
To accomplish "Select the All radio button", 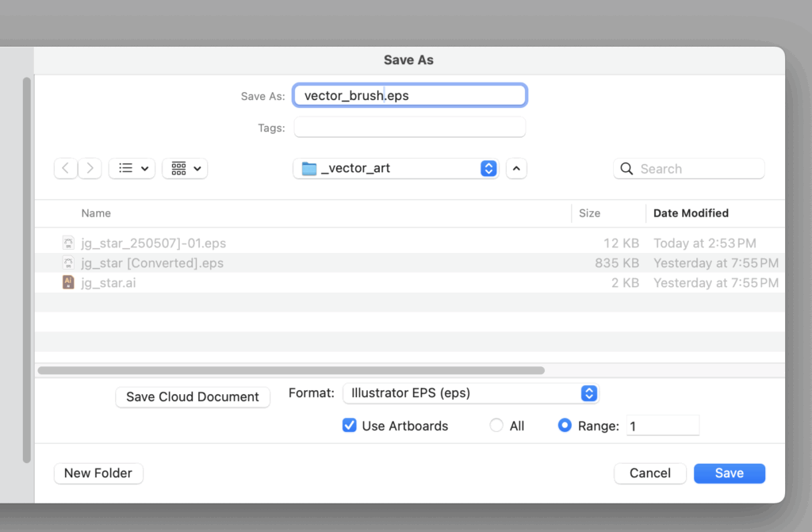I will (496, 426).
